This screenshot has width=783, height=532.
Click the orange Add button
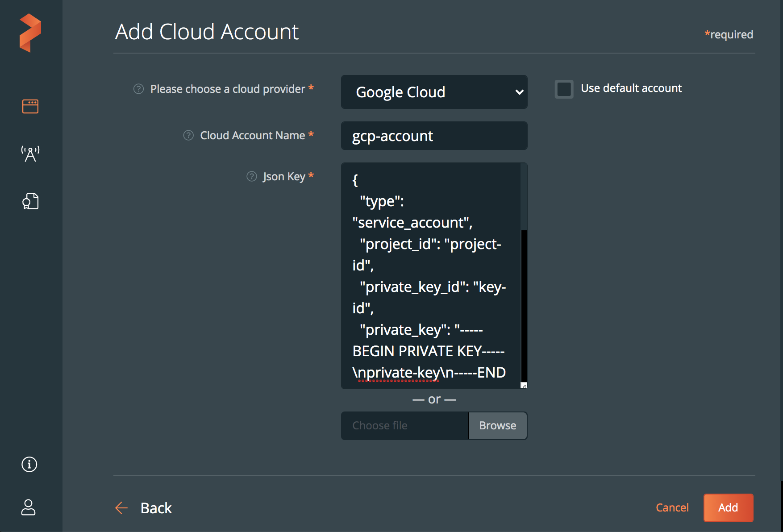(x=728, y=507)
